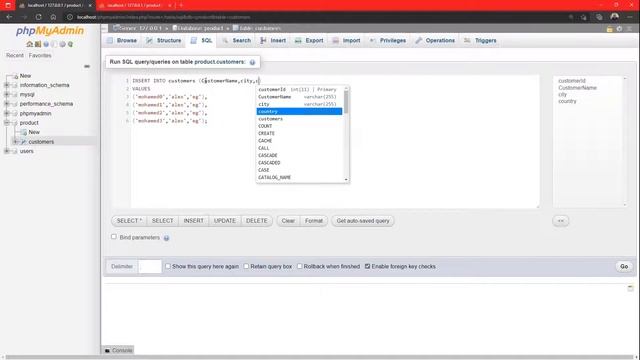Viewport: 640px width, 360px height.
Task: Click Get auto-saved query button
Action: [363, 221]
